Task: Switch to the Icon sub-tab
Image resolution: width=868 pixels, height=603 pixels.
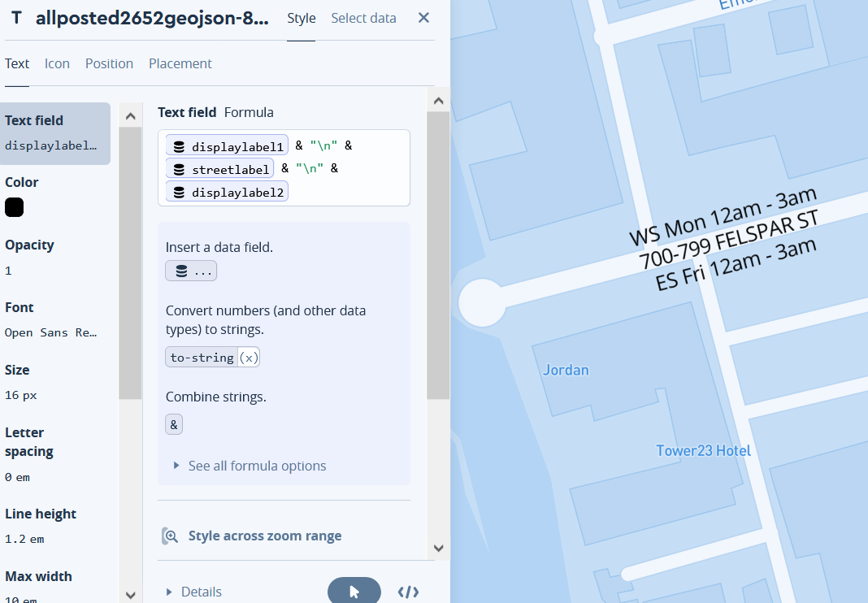Action: pos(57,63)
